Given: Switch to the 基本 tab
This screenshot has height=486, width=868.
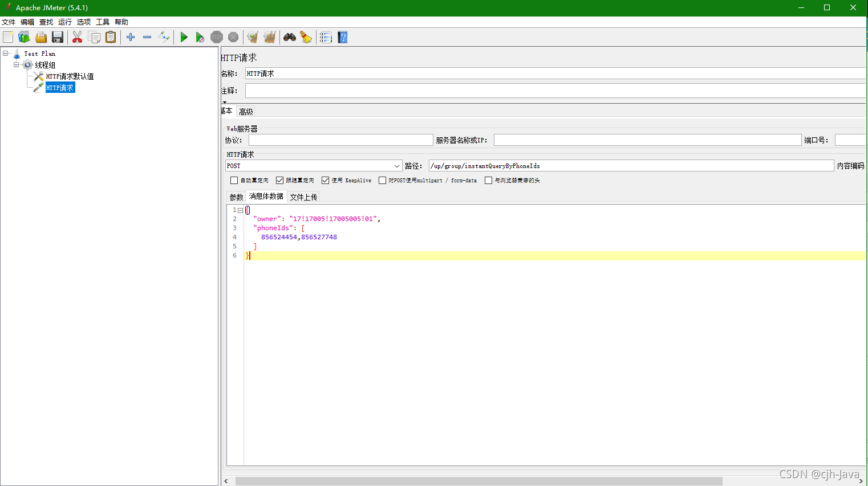Looking at the screenshot, I should point(228,111).
